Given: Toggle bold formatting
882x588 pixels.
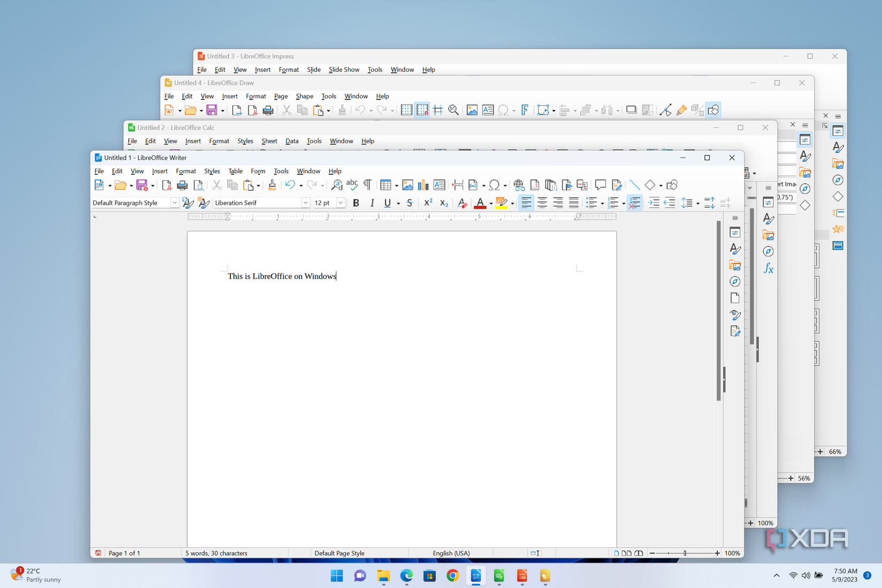Looking at the screenshot, I should point(356,203).
